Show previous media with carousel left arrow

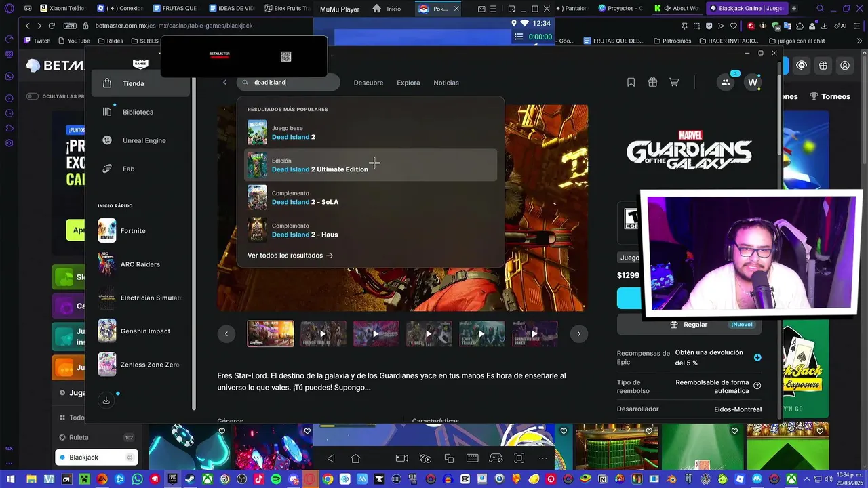(x=226, y=333)
